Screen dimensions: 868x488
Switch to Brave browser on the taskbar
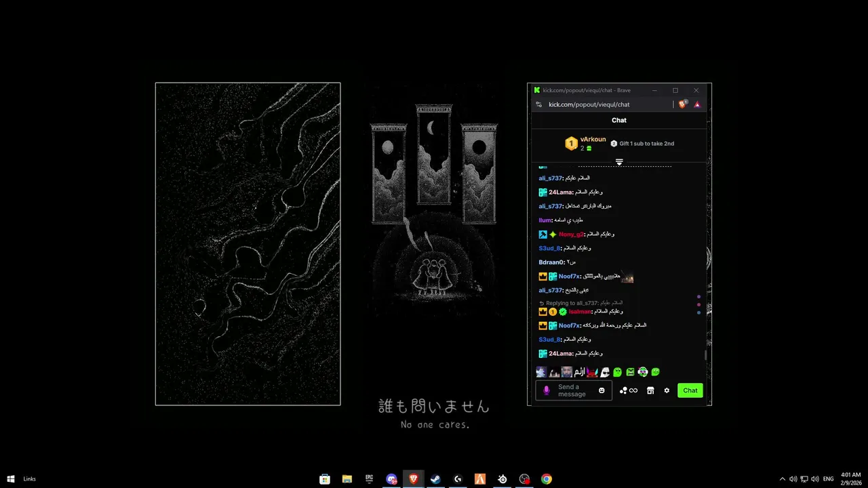tap(414, 479)
